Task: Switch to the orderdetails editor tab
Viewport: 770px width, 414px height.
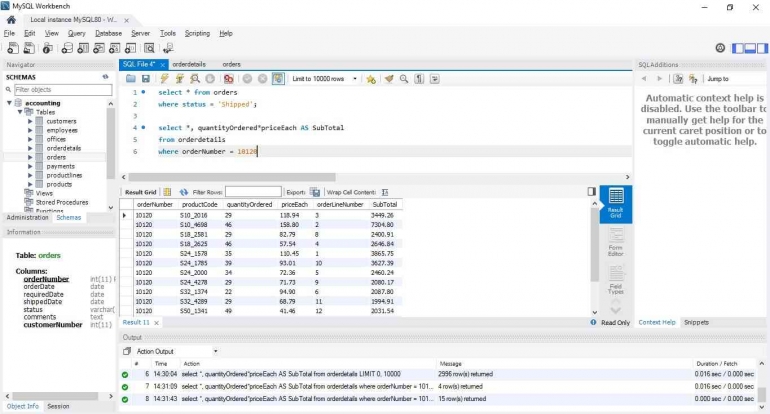Action: [189, 64]
